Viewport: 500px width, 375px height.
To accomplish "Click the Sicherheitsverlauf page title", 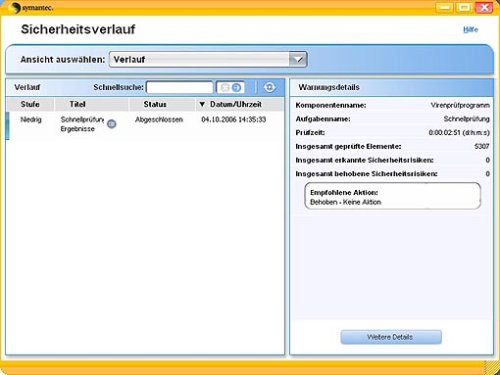I will [x=78, y=29].
